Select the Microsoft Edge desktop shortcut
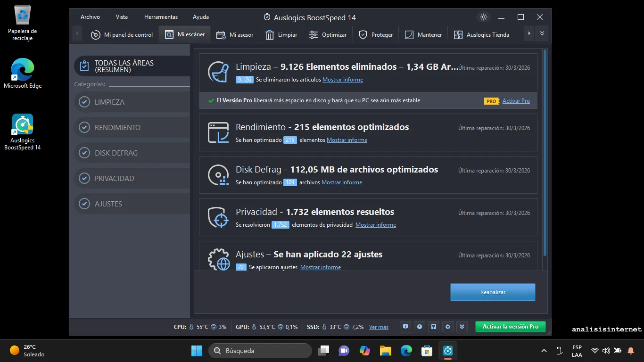Image resolution: width=644 pixels, height=362 pixels. pyautogui.click(x=23, y=73)
